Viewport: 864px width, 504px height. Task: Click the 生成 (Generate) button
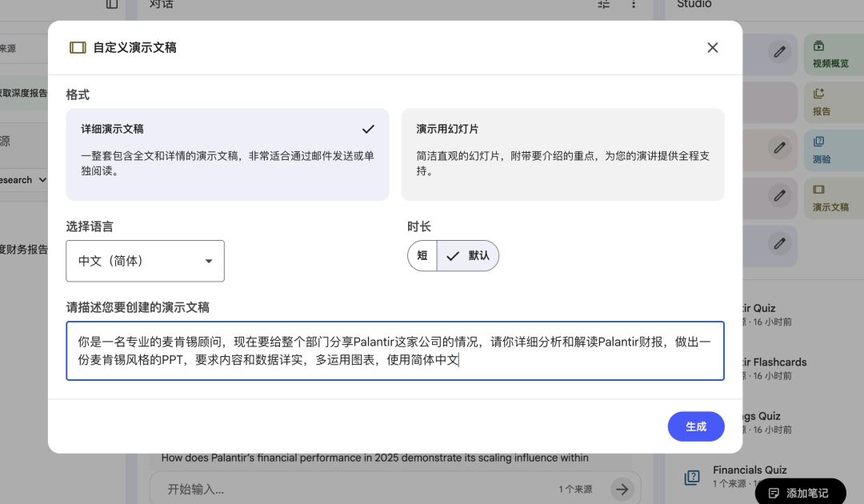pos(695,426)
